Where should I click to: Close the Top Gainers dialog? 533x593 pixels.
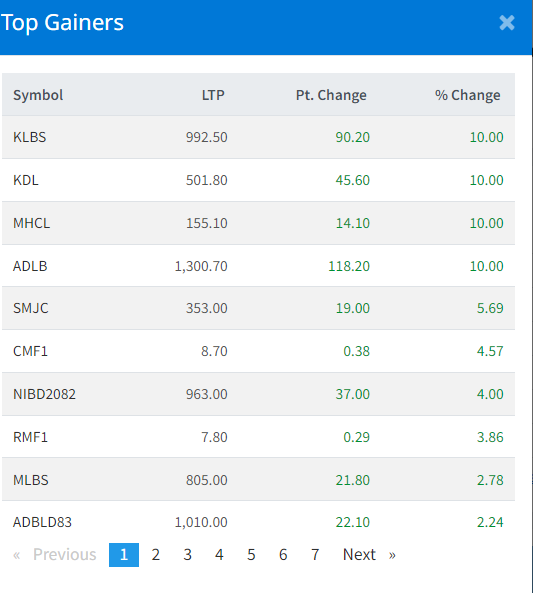tap(507, 23)
